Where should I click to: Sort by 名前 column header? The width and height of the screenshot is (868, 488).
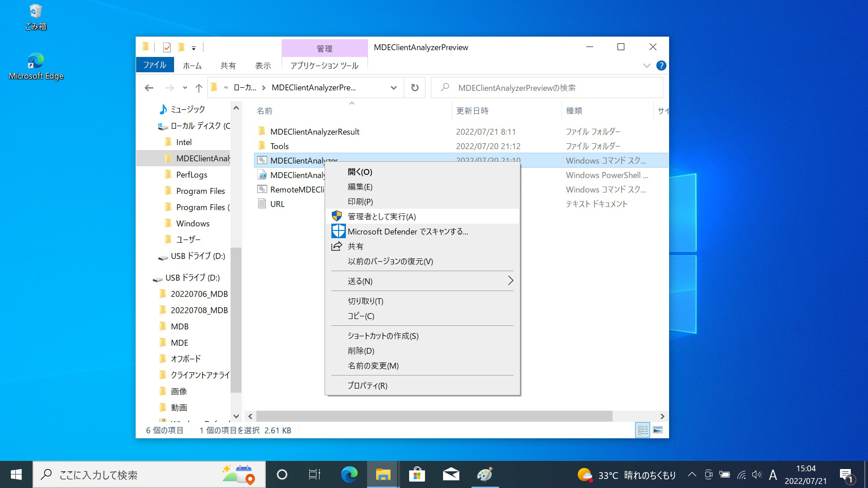tap(264, 111)
